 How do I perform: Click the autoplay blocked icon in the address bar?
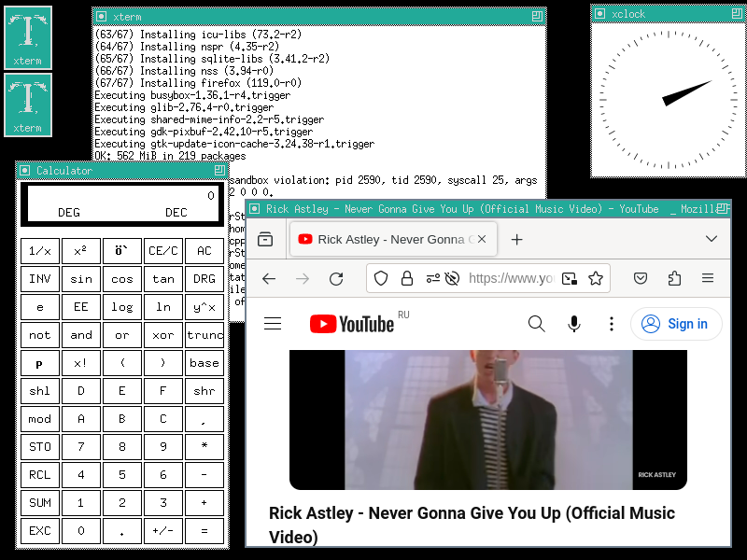[452, 278]
